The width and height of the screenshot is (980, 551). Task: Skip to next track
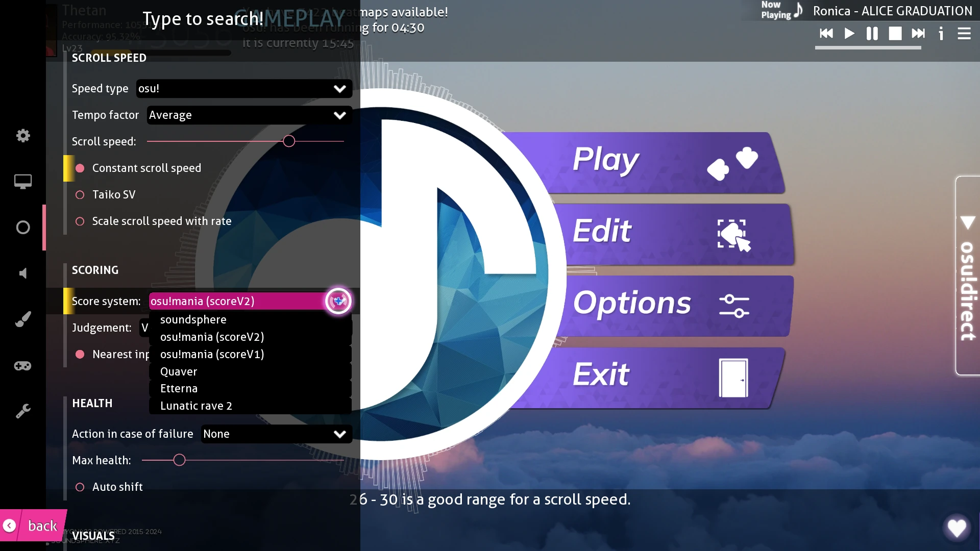918,34
